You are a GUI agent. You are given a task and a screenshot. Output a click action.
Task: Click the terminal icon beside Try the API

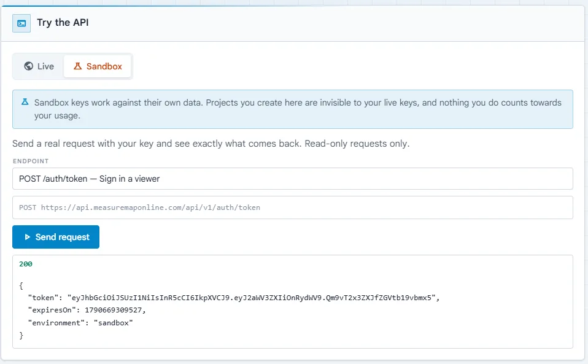coord(21,23)
